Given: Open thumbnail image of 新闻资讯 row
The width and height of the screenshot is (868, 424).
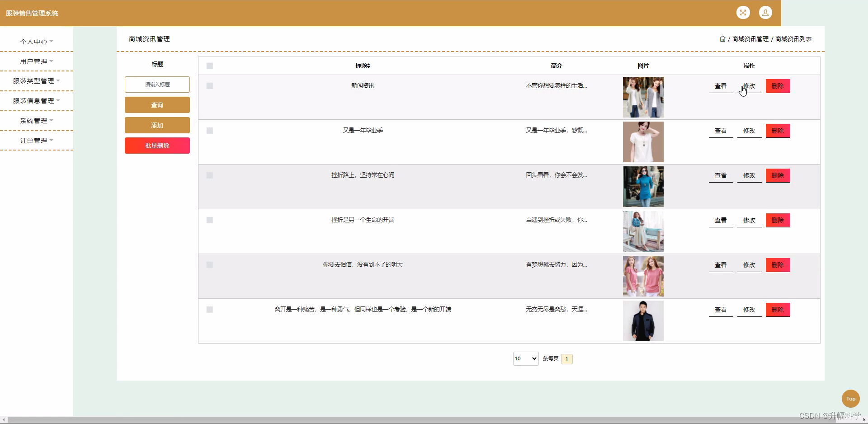Looking at the screenshot, I should (x=643, y=97).
